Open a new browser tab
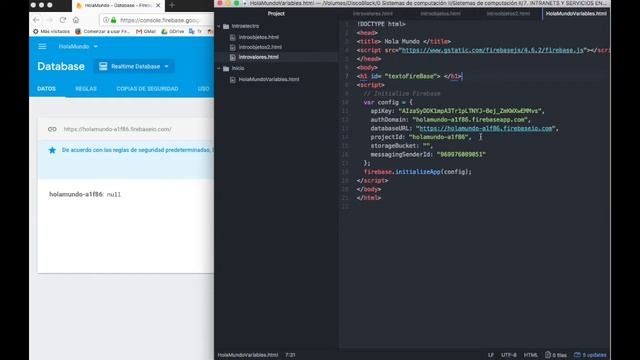 pos(172,5)
